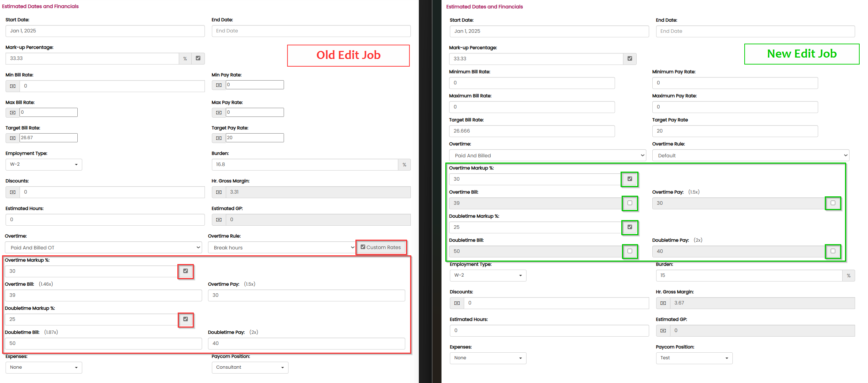Open new Expenses None dropdown

pyautogui.click(x=487, y=358)
